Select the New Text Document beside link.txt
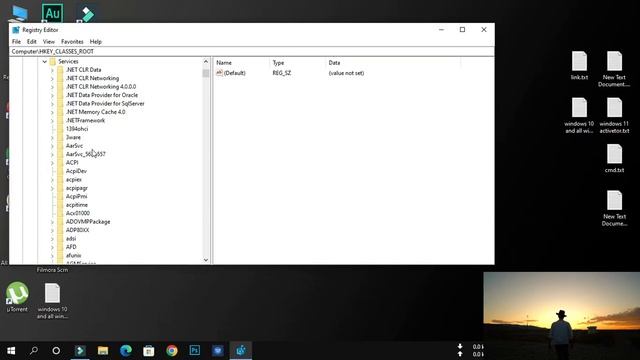 point(614,69)
